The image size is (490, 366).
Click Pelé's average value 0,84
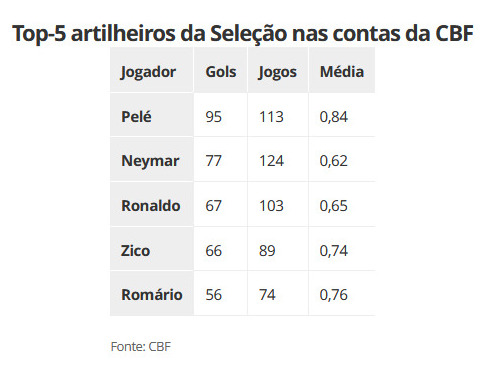click(x=334, y=117)
